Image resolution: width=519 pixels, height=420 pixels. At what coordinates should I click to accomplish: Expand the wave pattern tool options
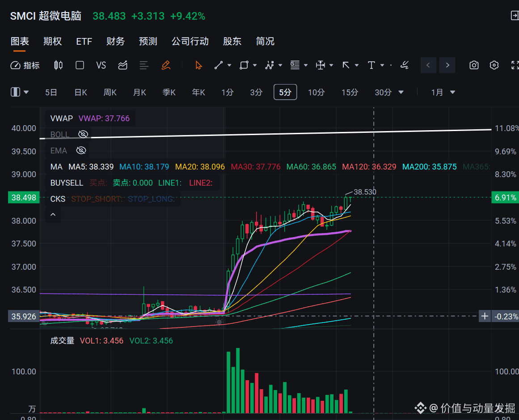coord(280,65)
